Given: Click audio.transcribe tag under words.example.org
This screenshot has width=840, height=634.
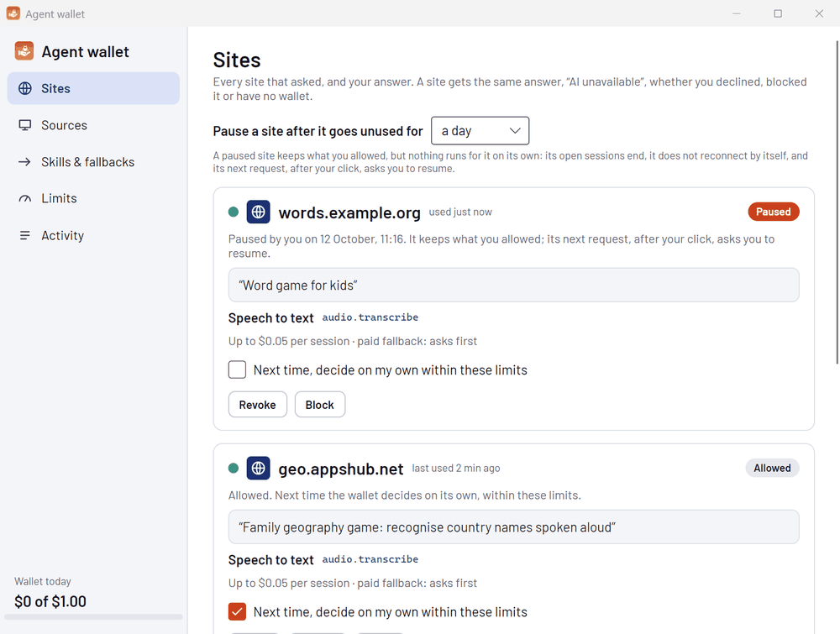Looking at the screenshot, I should (370, 317).
